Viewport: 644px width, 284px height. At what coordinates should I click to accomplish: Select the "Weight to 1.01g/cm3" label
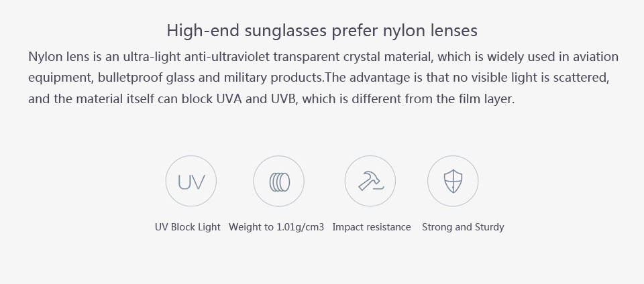[276, 227]
